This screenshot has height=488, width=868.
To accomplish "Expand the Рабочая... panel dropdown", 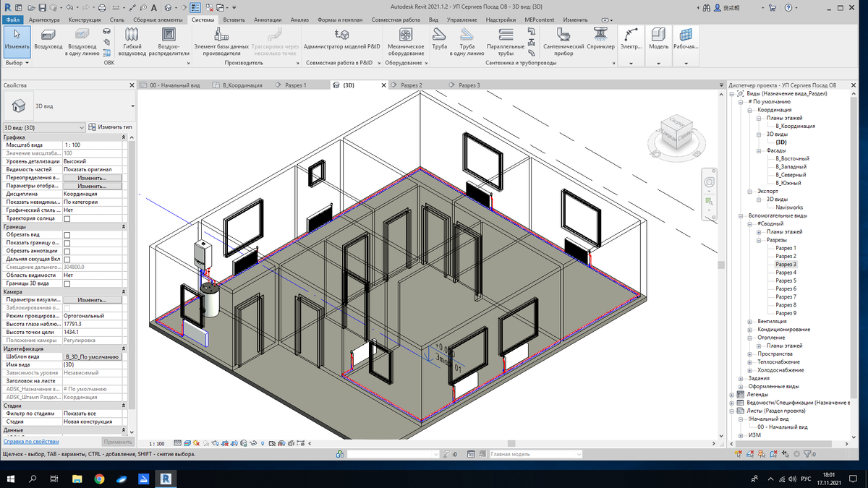I will [x=686, y=64].
